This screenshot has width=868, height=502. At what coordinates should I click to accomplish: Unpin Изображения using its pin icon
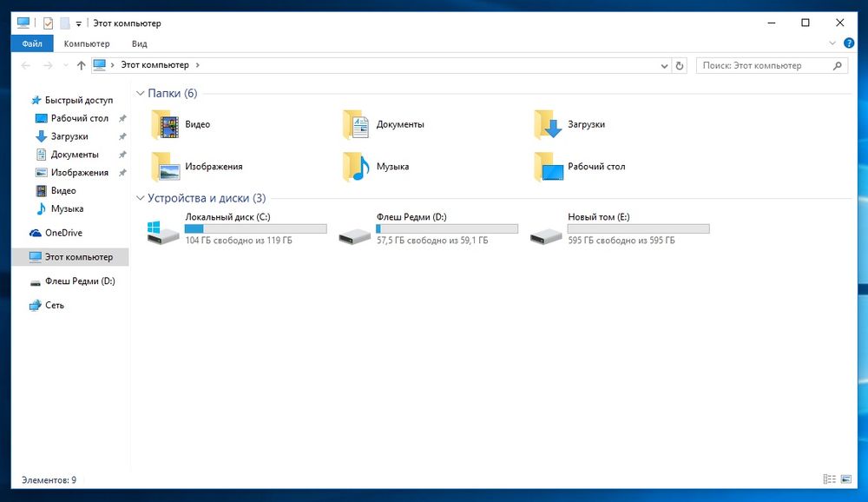[123, 172]
